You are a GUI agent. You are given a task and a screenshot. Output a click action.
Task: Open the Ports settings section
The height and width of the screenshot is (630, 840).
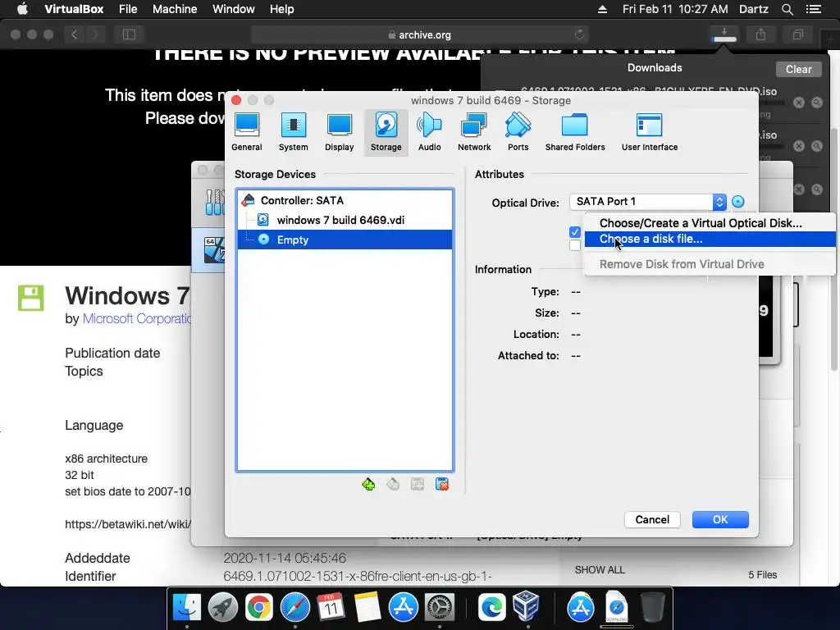(x=518, y=132)
